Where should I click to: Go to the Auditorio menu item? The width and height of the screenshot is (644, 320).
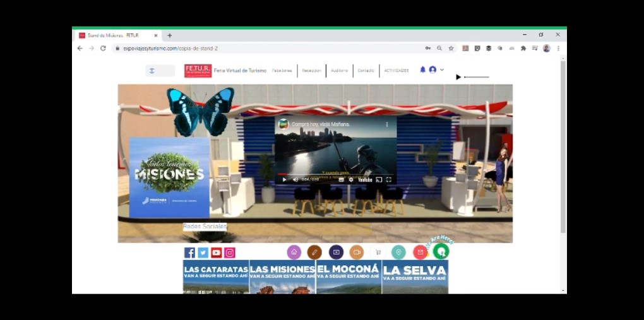coord(339,71)
